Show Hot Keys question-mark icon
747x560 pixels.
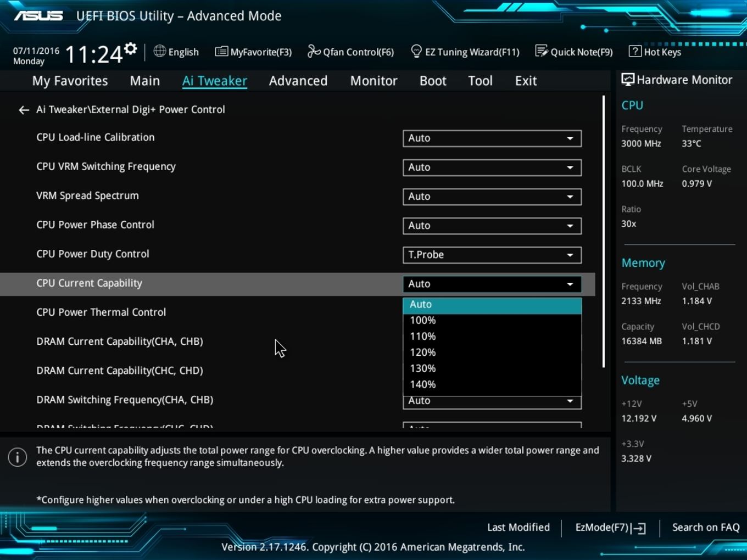(635, 52)
